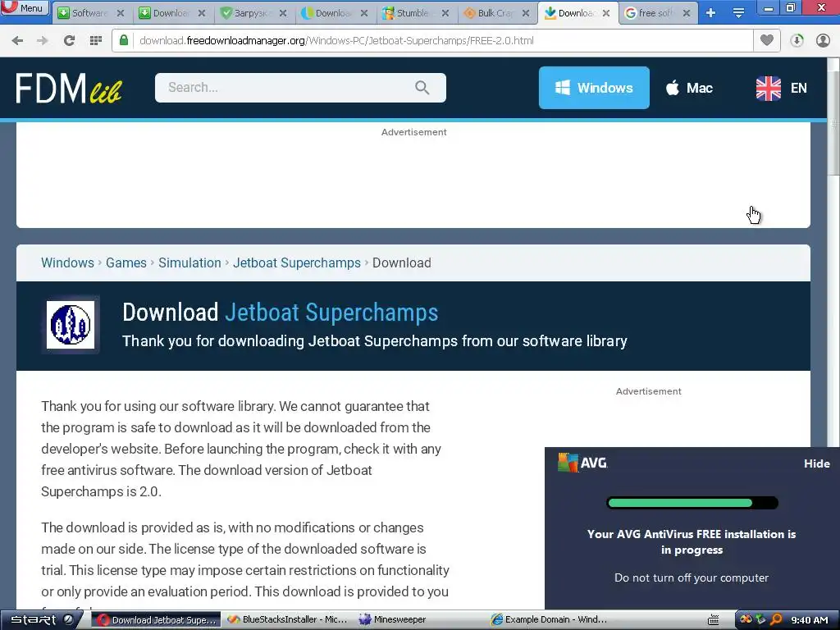Switch to the Загрузка tab
The image size is (840, 630).
[x=254, y=13]
